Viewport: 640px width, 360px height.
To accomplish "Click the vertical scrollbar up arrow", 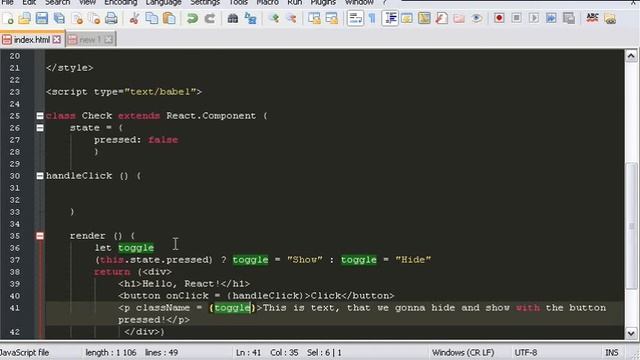I will click(631, 56).
